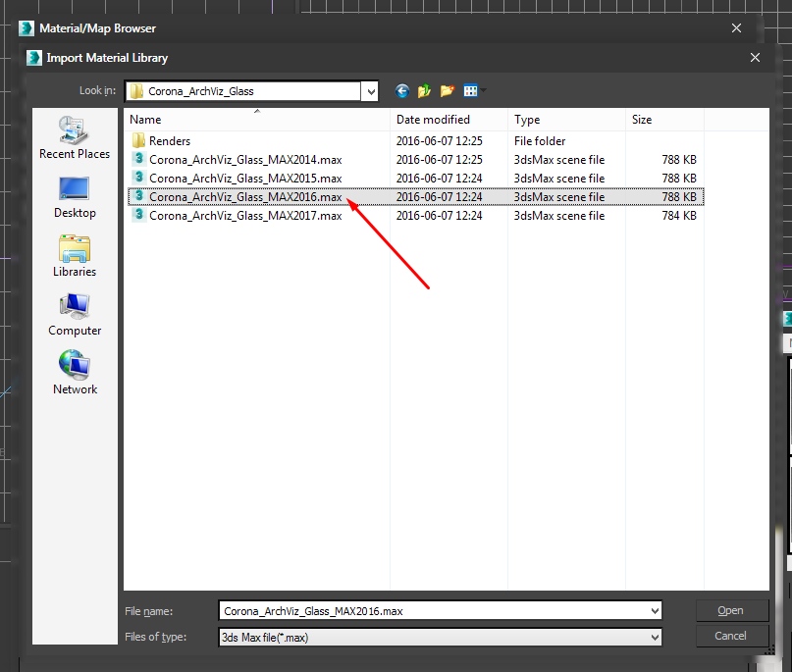Click icon of Corona_ArchViz_Glass_MAX2014.max

[x=139, y=159]
